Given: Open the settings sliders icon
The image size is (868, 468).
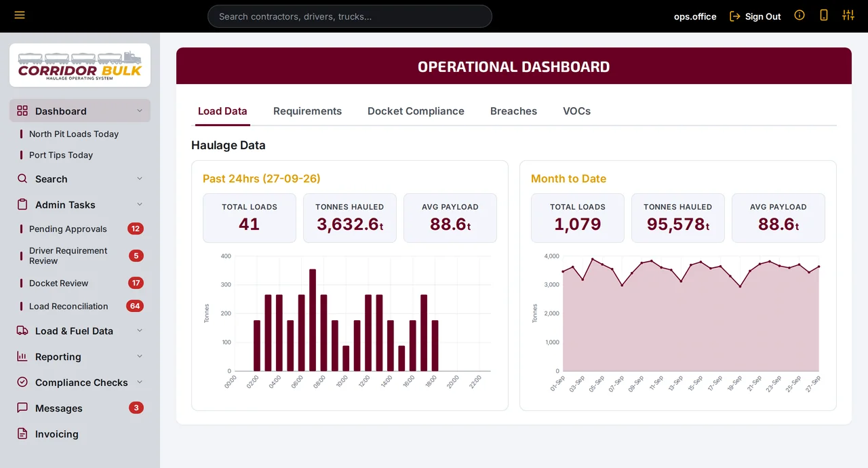Looking at the screenshot, I should pyautogui.click(x=848, y=15).
